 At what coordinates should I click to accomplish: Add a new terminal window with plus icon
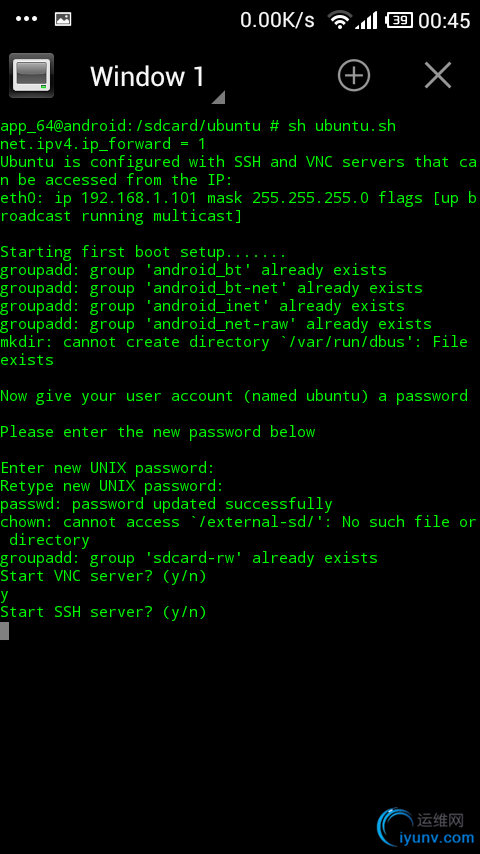pos(354,75)
